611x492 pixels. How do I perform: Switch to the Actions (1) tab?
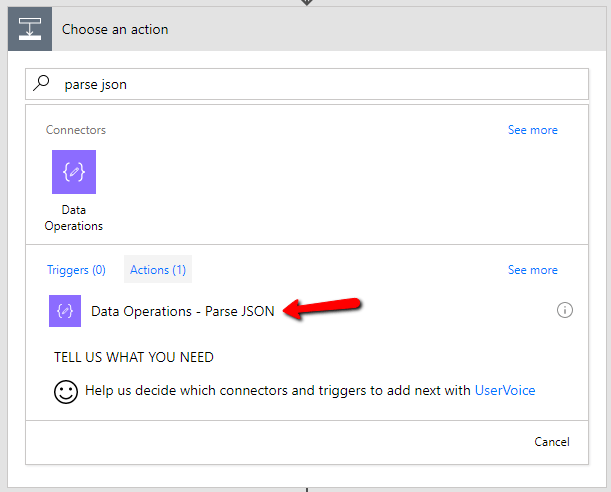point(158,270)
